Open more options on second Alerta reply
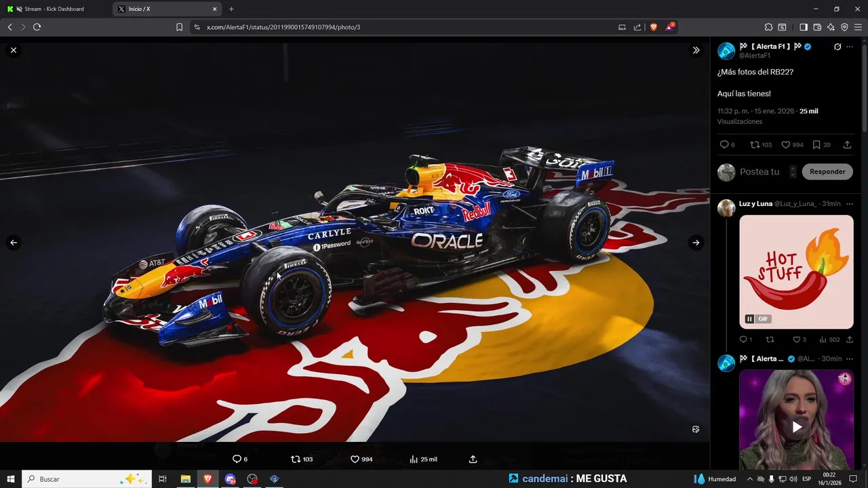The width and height of the screenshot is (868, 488). click(850, 359)
